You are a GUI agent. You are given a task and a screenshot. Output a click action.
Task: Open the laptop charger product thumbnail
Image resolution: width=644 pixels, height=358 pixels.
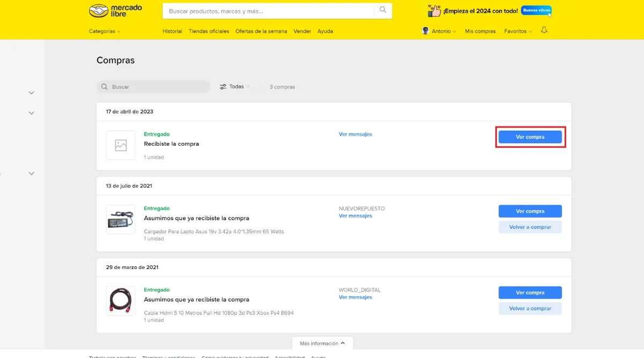click(x=120, y=220)
